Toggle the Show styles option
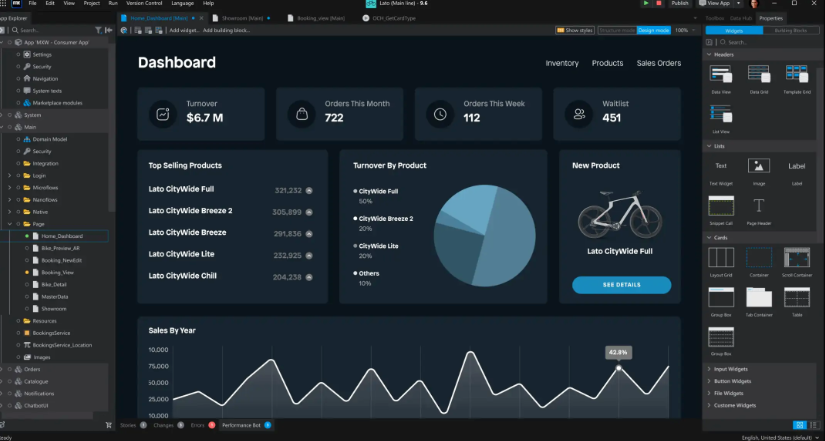The image size is (825, 441). [x=575, y=31]
